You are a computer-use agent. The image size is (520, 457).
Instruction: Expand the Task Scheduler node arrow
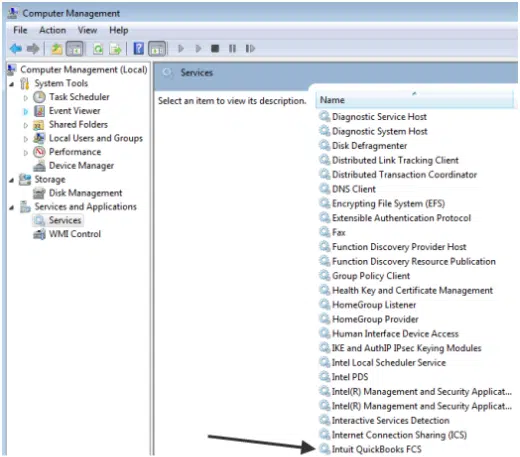26,98
